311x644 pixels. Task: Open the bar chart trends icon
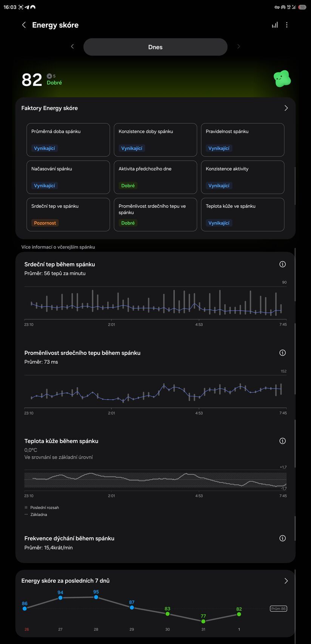275,25
